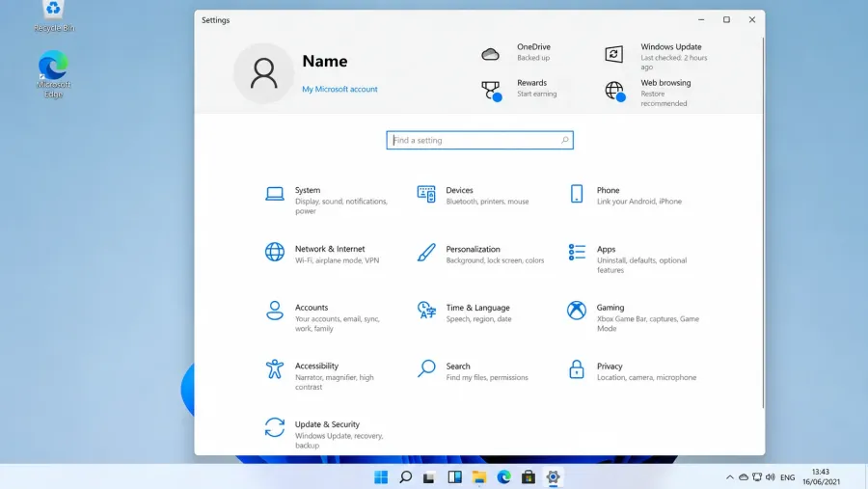Viewport: 868px width, 489px height.
Task: Open taskbar Search
Action: point(406,477)
